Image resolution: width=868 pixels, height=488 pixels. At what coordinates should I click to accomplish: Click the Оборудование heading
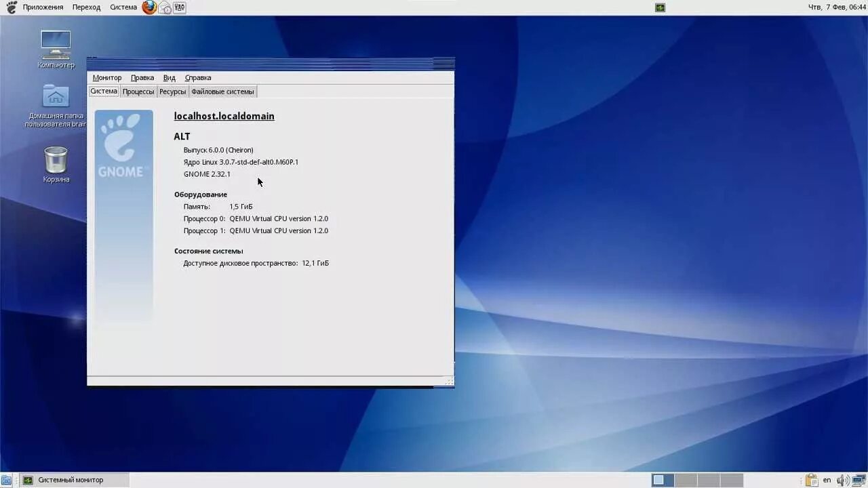coord(201,195)
